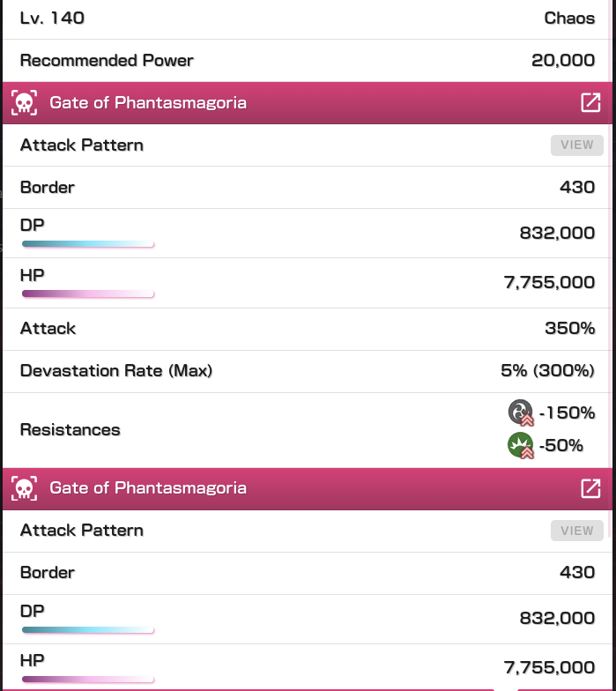Image resolution: width=616 pixels, height=691 pixels.
Task: Click the -150% resistance value
Action: [x=567, y=412]
